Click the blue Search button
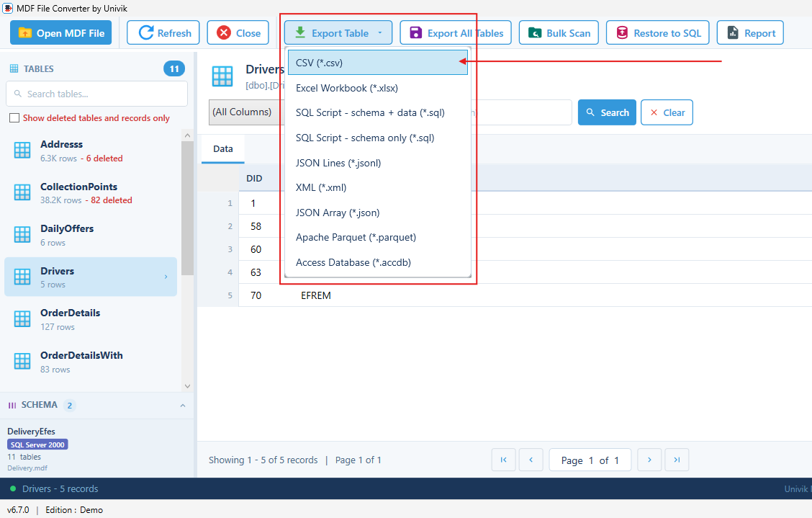Viewport: 812px width, 518px height. coord(607,112)
